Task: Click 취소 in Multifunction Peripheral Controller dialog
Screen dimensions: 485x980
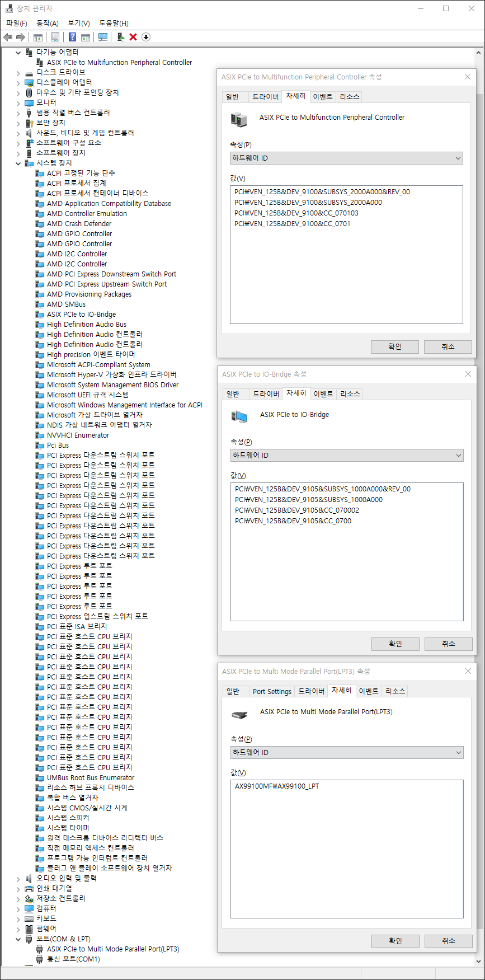Action: [x=448, y=347]
